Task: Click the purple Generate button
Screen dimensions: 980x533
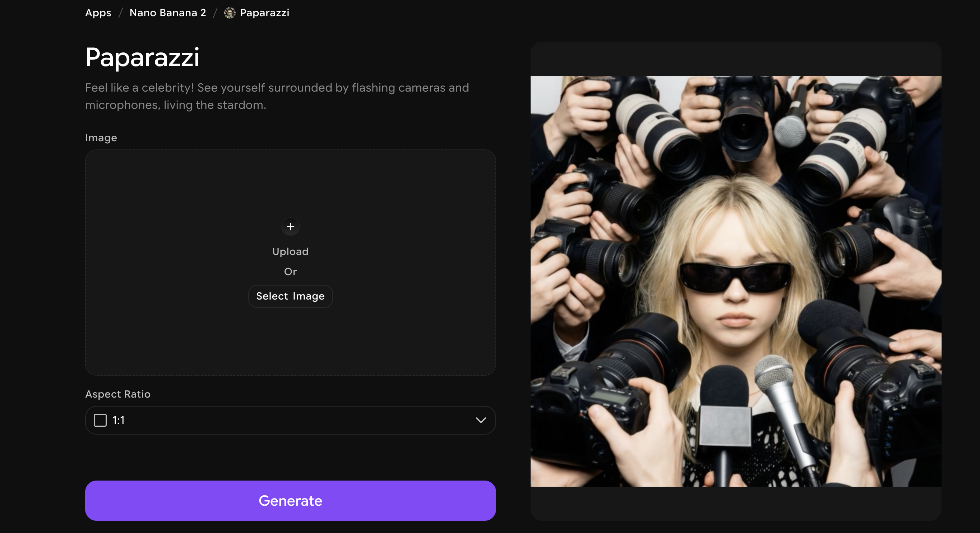Action: coord(290,501)
